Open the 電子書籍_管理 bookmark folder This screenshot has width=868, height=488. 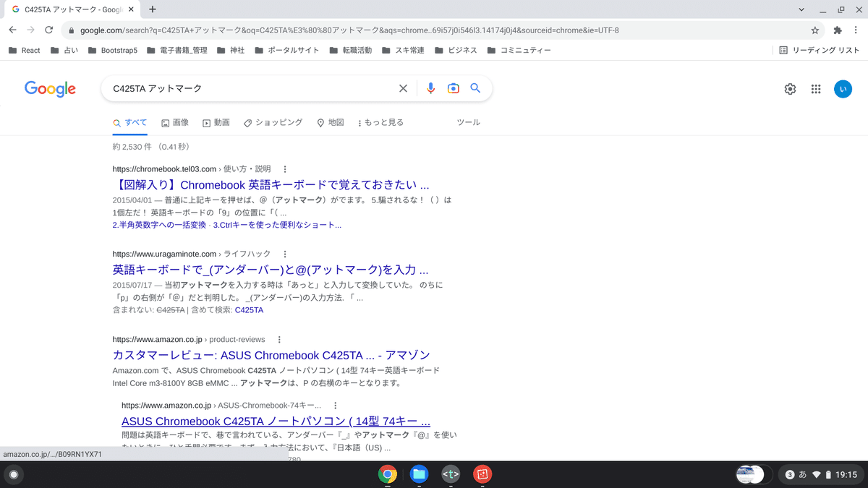coord(176,51)
